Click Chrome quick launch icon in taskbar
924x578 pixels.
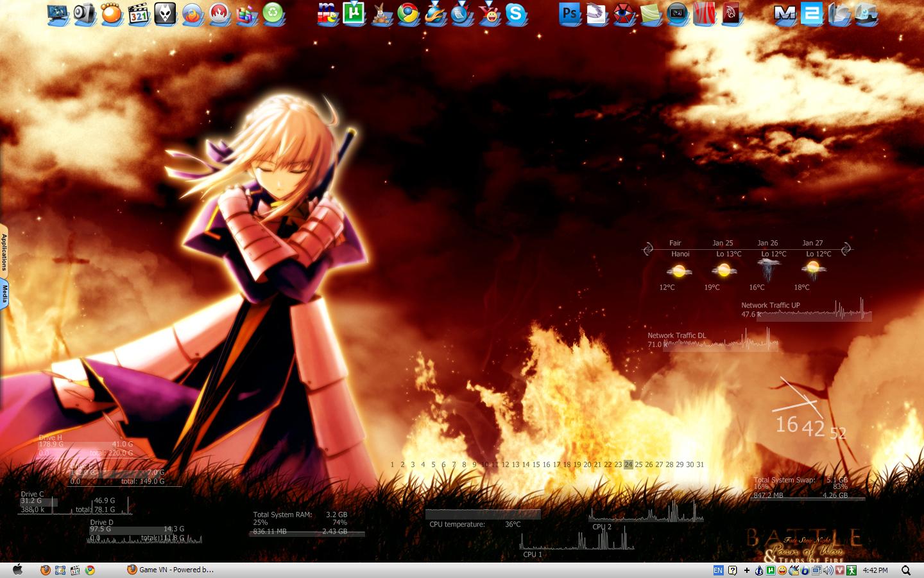pyautogui.click(x=90, y=570)
